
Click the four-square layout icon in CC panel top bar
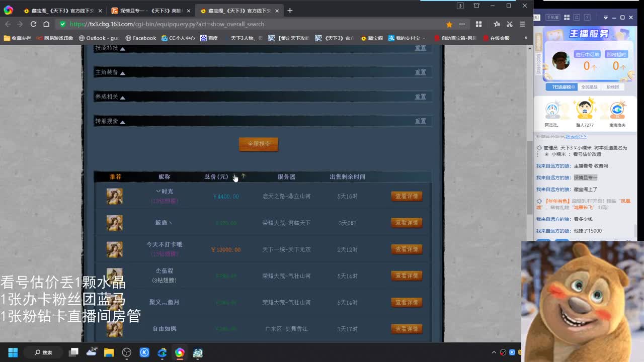567,17
